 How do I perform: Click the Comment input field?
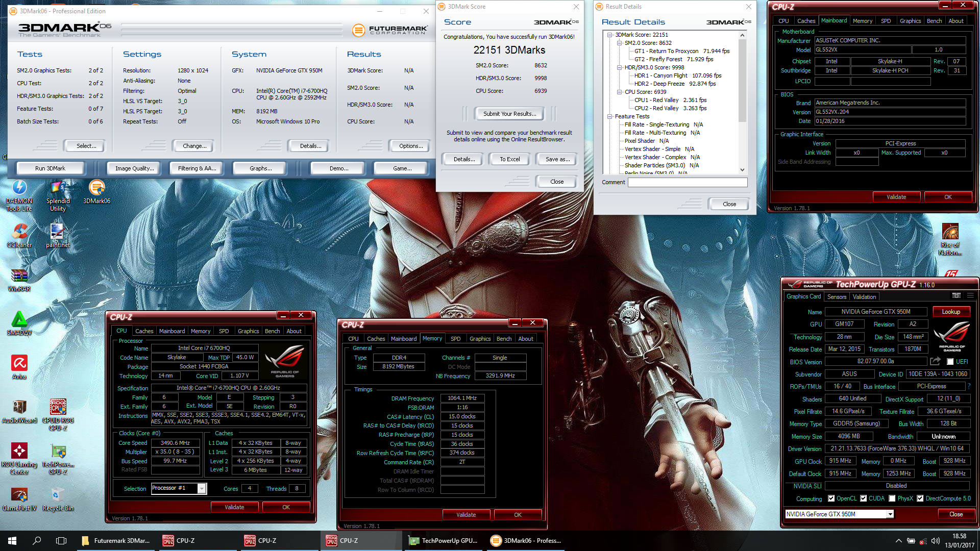tap(687, 182)
